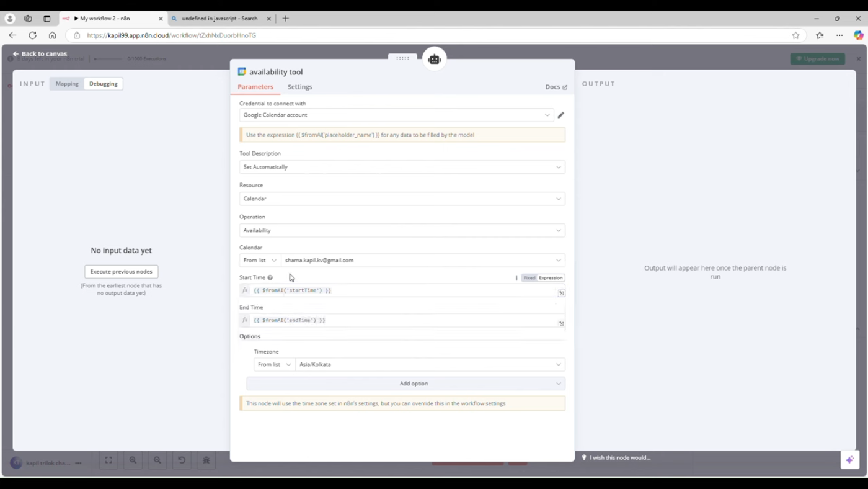Image resolution: width=868 pixels, height=489 pixels.
Task: Click the browser back arrow
Action: click(x=12, y=35)
